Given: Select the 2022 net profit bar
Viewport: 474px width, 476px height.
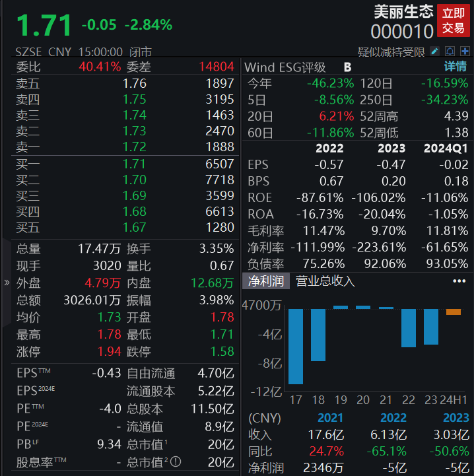Looking at the screenshot, I should 409,327.
